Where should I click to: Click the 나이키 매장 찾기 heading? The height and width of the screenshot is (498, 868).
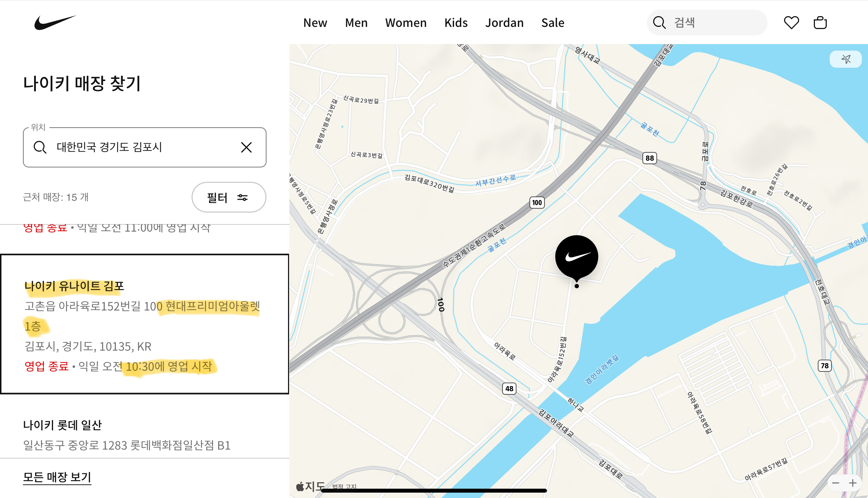pos(82,84)
